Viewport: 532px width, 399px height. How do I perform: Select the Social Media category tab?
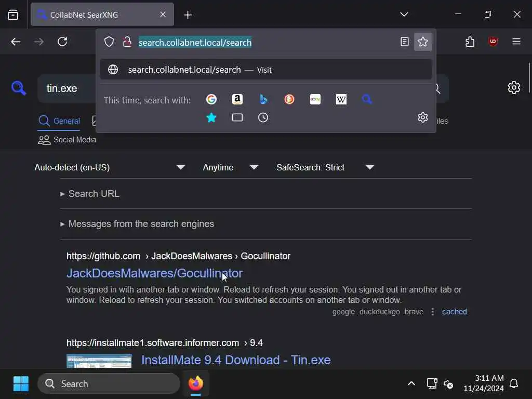coord(67,140)
